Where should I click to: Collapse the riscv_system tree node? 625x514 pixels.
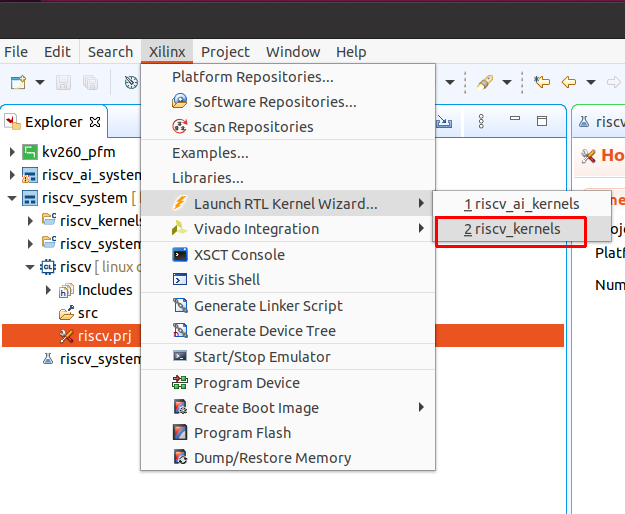(12, 198)
